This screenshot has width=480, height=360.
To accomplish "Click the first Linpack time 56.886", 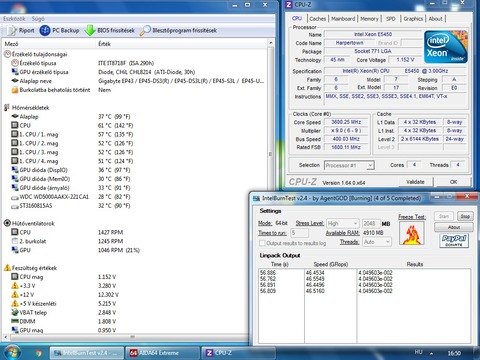I will coord(268,273).
